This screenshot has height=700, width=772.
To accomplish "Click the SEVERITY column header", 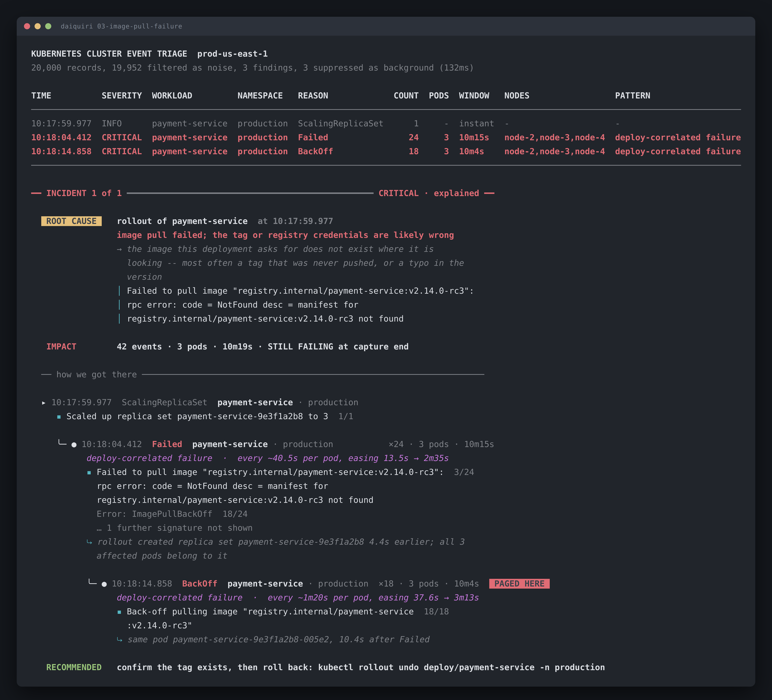I will coord(122,96).
